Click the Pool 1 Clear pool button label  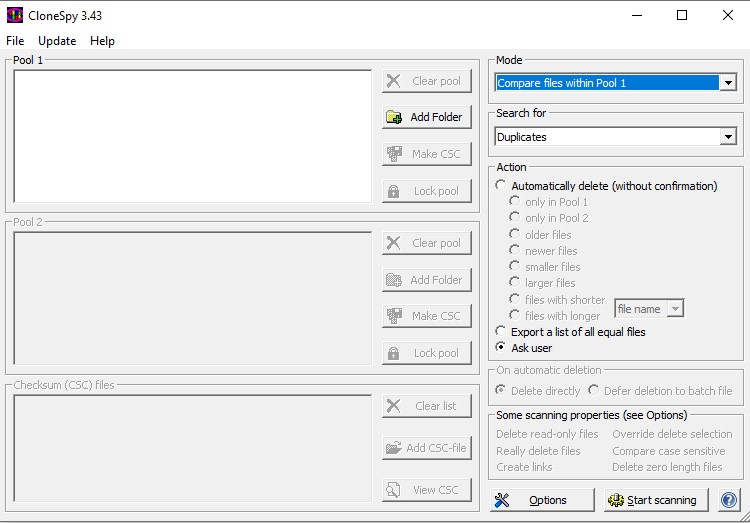(436, 81)
